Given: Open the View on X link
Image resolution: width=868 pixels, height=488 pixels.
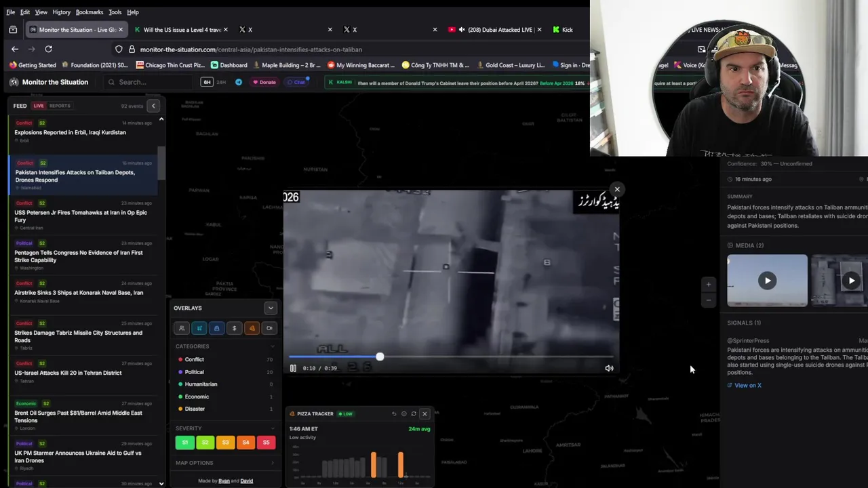Looking at the screenshot, I should point(745,385).
